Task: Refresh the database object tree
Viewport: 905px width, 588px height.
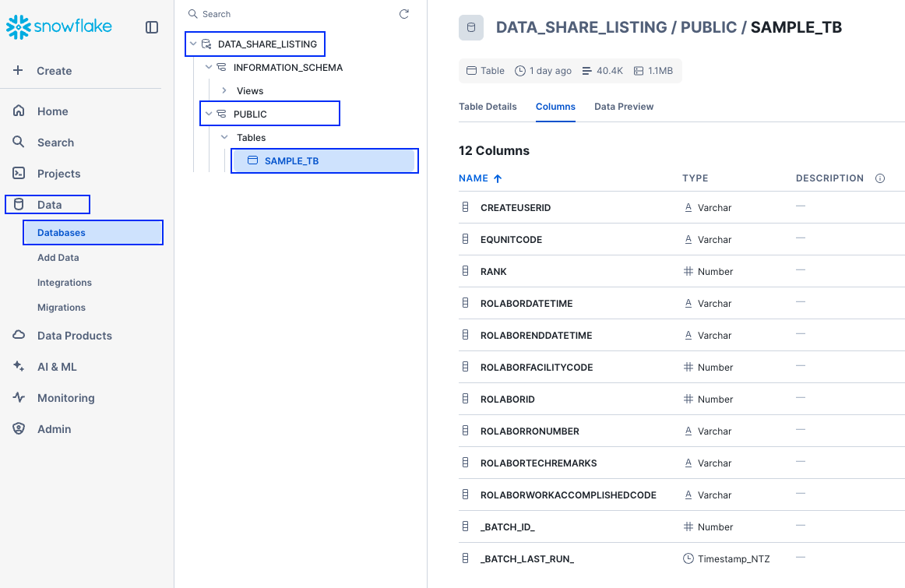Action: 403,13
